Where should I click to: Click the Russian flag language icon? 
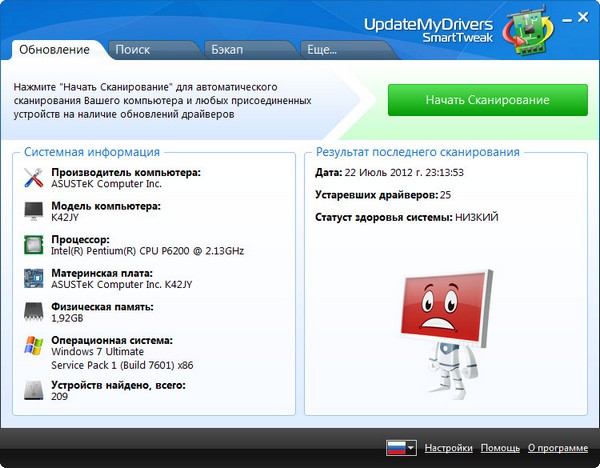[x=396, y=448]
